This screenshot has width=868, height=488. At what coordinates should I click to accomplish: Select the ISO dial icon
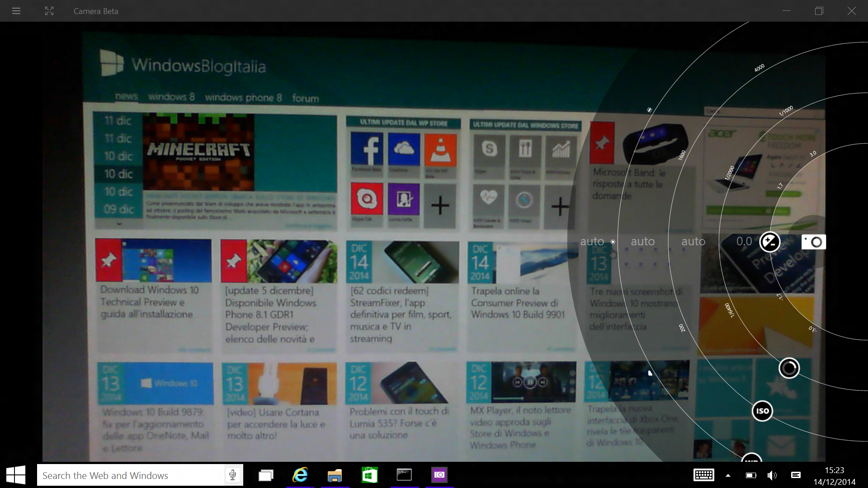[x=762, y=411]
